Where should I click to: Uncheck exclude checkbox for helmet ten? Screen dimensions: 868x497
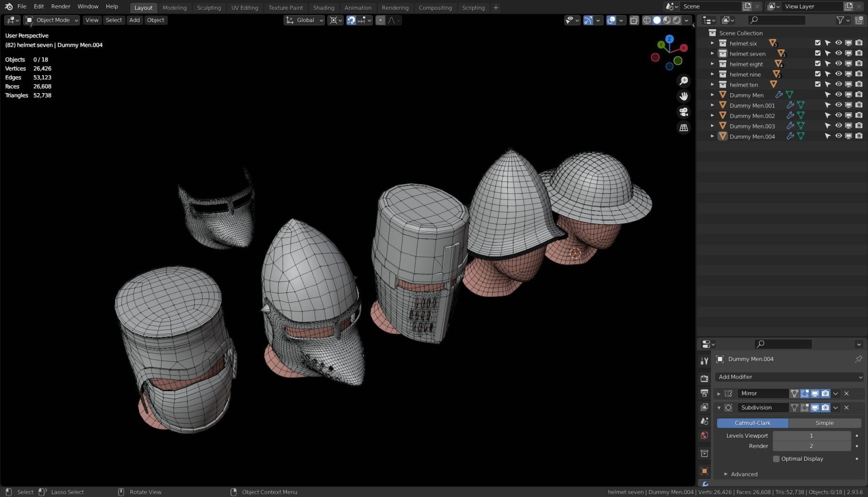point(818,84)
